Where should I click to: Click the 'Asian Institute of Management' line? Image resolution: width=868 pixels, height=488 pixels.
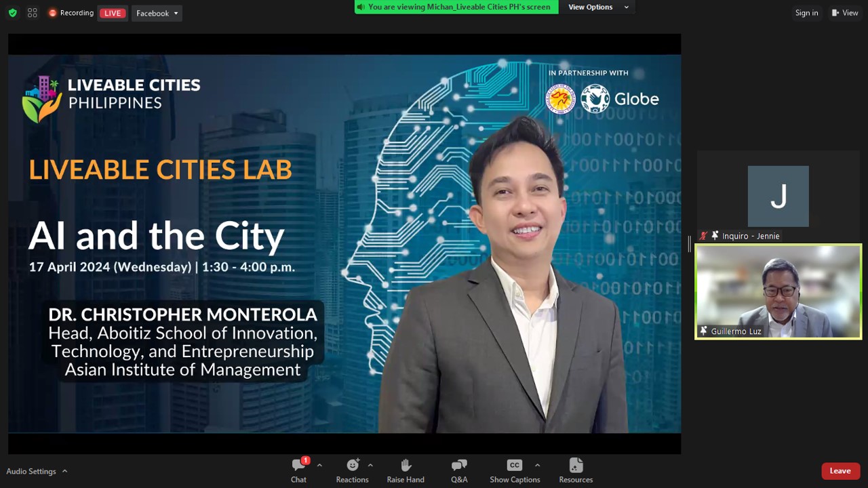[182, 369]
